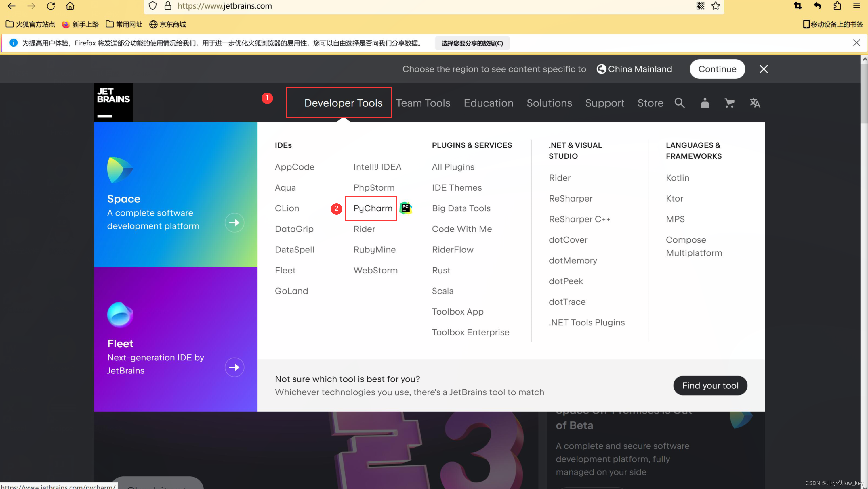Click the Find your tool button
The height and width of the screenshot is (489, 868).
710,385
